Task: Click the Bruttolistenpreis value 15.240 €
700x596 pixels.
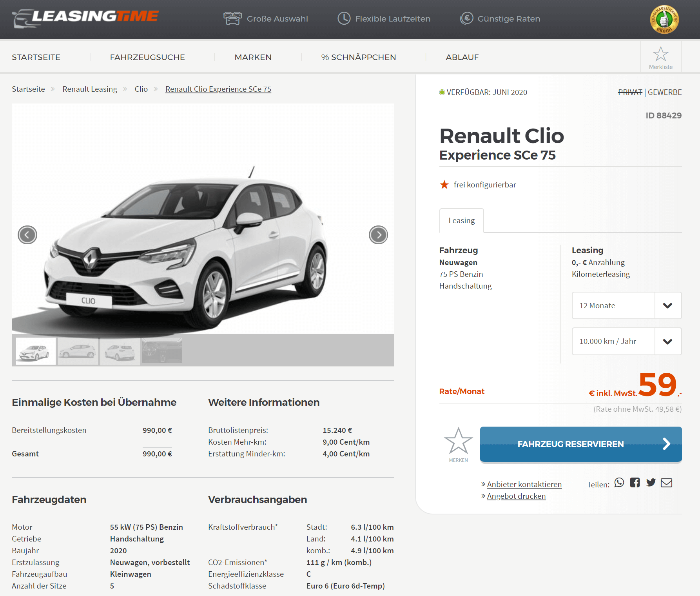Action: coord(337,430)
